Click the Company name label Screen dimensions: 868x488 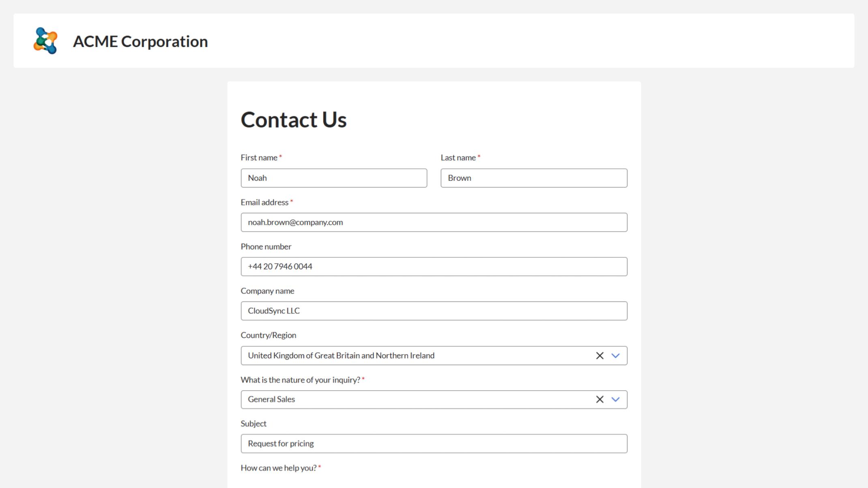(x=267, y=291)
